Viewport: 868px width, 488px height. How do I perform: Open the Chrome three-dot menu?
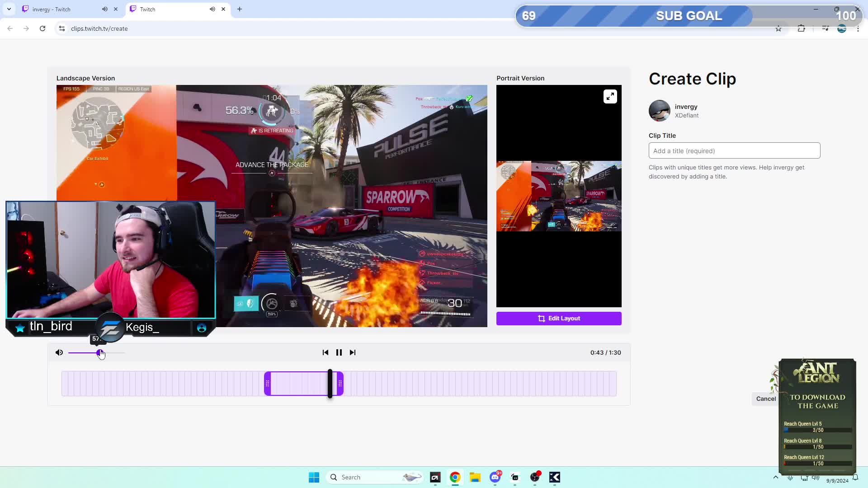pyautogui.click(x=858, y=28)
